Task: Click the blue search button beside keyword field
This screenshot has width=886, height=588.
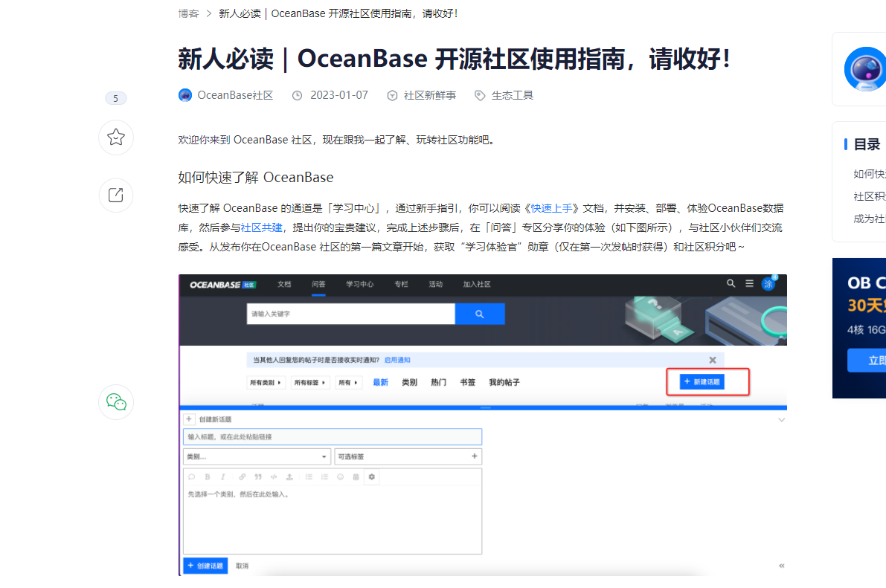Action: (480, 314)
